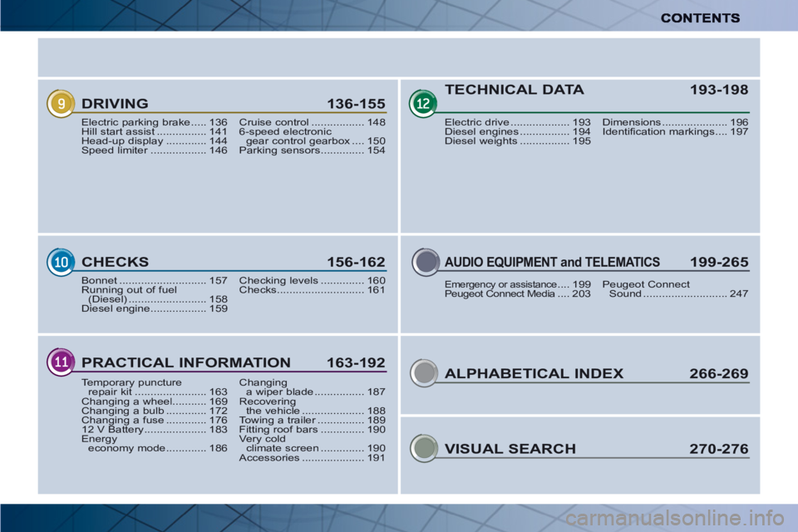The image size is (798, 532).
Task: Click the gold chapter 9 badge
Action: (61, 103)
